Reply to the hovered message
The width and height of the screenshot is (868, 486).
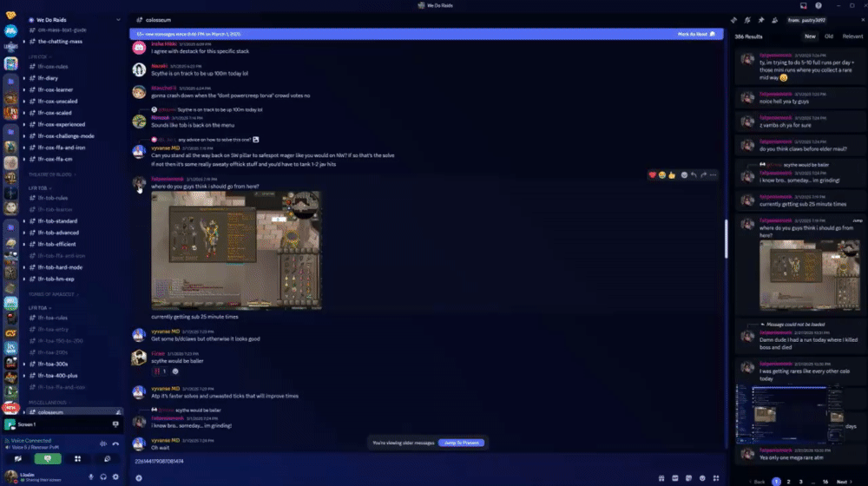coord(694,175)
